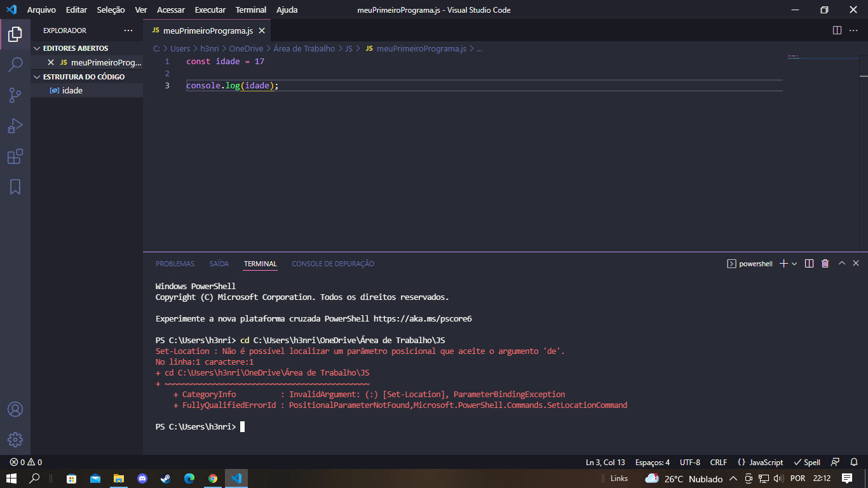Image resolution: width=868 pixels, height=488 pixels.
Task: Open the Explorer view in activity bar
Action: click(x=15, y=34)
